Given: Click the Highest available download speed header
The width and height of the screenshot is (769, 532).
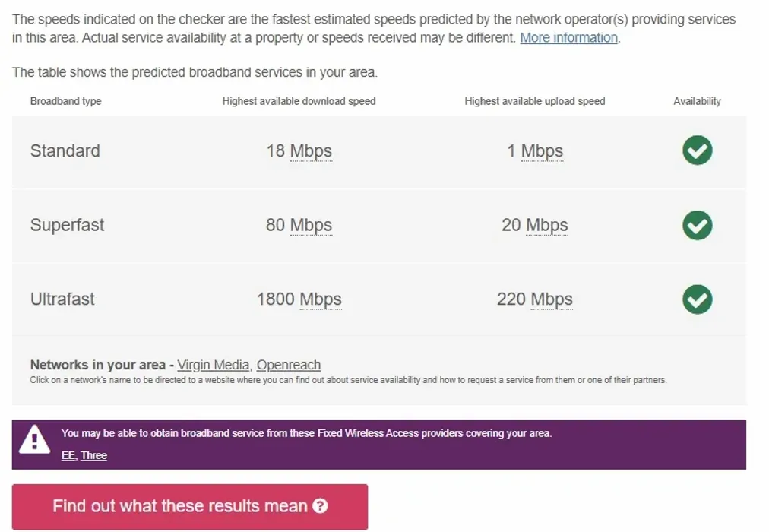Looking at the screenshot, I should (x=299, y=101).
